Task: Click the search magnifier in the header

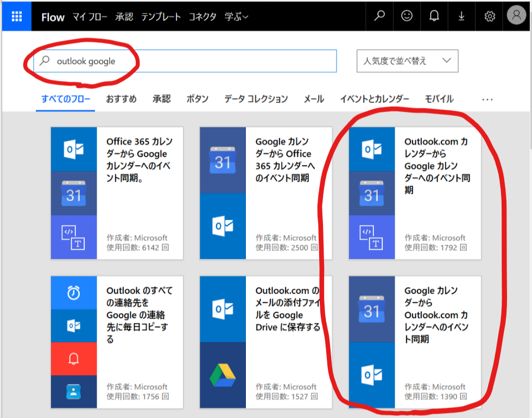Action: (x=379, y=16)
